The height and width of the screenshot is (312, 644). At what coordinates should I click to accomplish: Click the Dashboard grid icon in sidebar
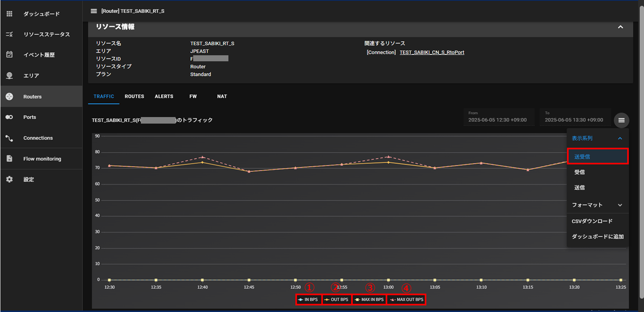(x=9, y=14)
